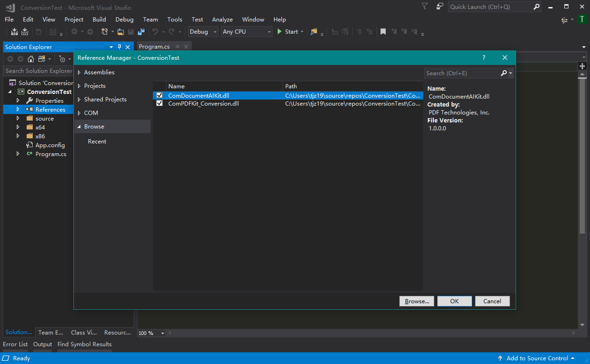Screen dimensions: 590x364
Task: Switch to the Output tab
Action: 43,344
